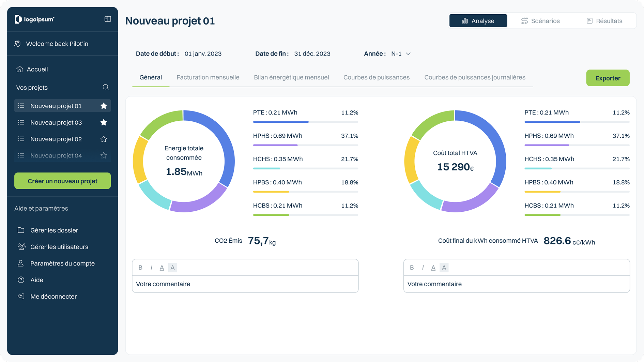Screen dimensions: 644x362
Task: Click the 'Energie totale consommée' donut center
Action: tap(184, 161)
